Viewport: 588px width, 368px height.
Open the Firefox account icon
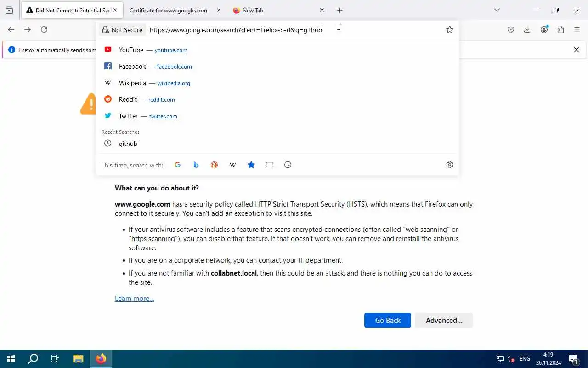(x=544, y=29)
